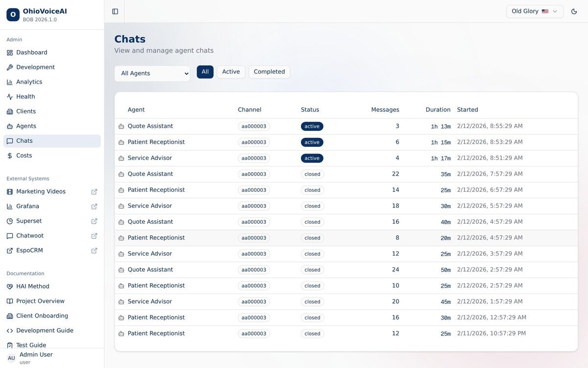
Task: Select the Active filter tab
Action: [x=231, y=72]
